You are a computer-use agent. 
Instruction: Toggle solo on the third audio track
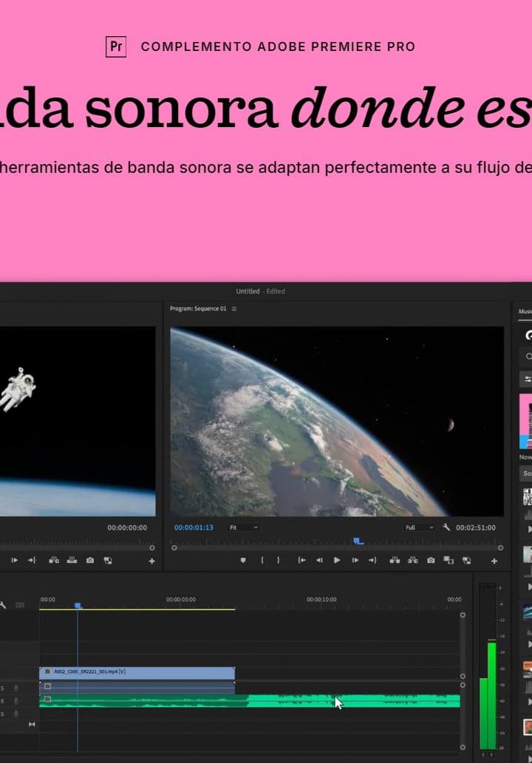click(x=2, y=714)
